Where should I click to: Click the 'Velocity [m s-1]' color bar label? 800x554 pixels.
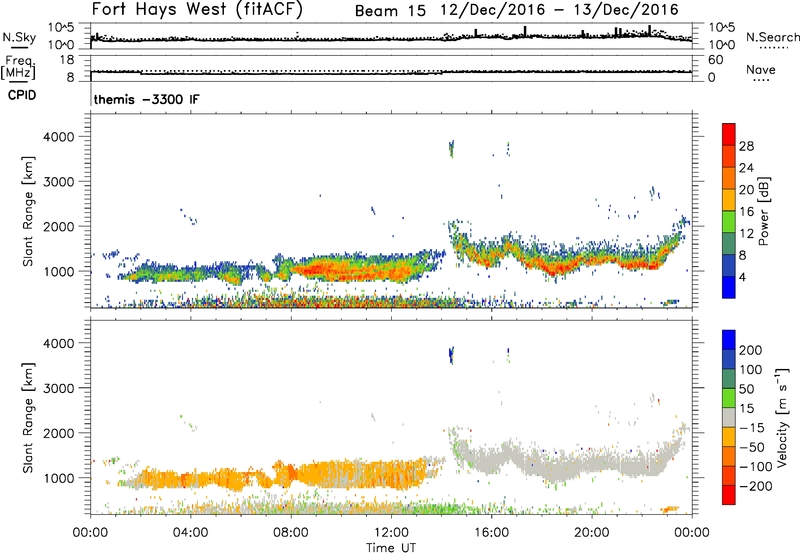pos(782,417)
